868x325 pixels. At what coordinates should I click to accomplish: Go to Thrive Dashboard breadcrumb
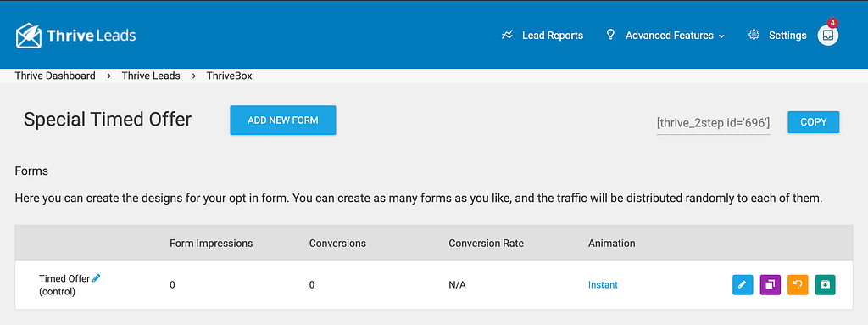(x=55, y=76)
